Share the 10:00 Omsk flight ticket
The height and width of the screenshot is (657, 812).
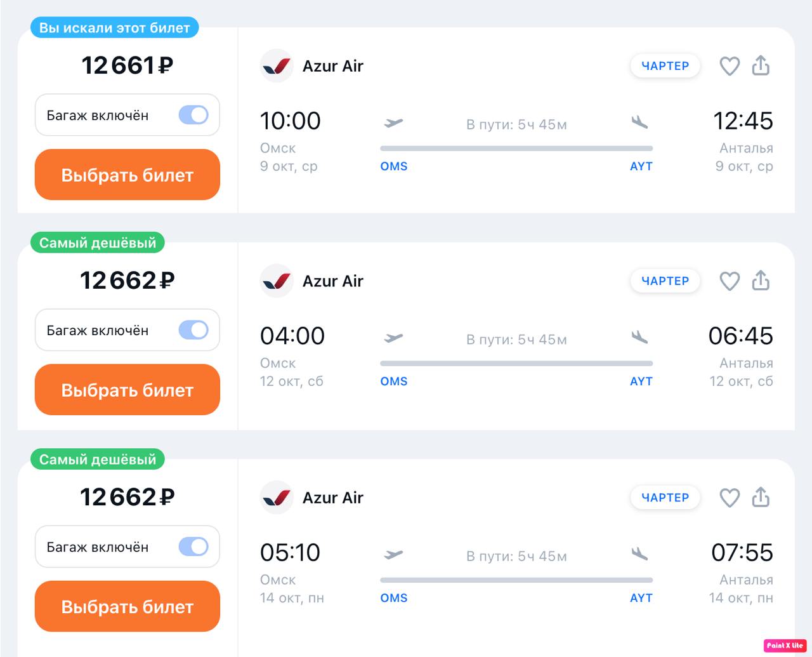coord(761,65)
